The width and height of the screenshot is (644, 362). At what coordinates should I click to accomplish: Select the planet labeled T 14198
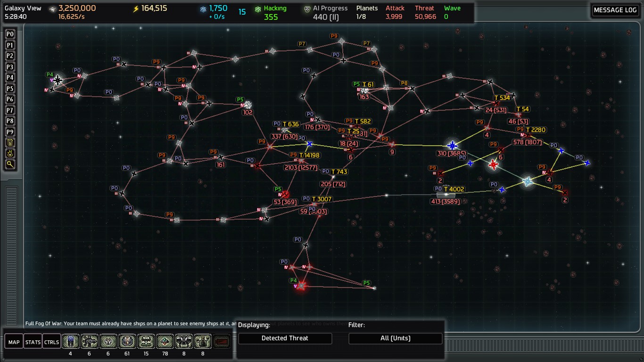pos(301,161)
